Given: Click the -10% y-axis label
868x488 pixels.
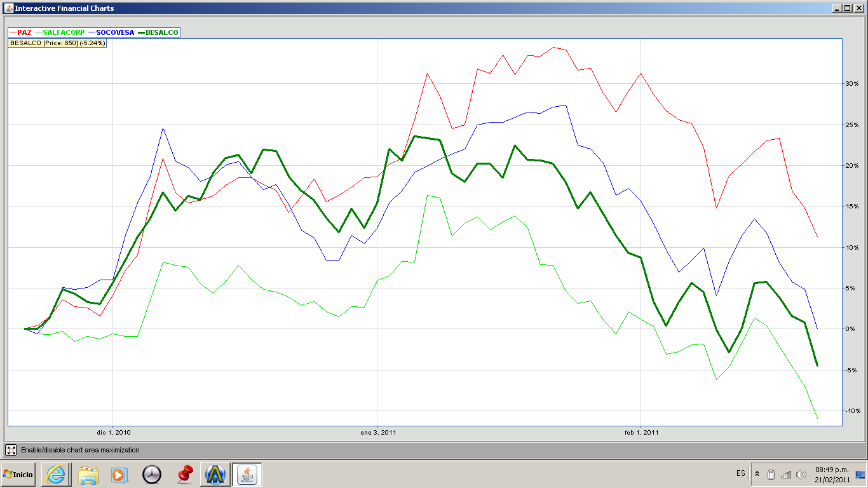Looking at the screenshot, I should tap(852, 411).
